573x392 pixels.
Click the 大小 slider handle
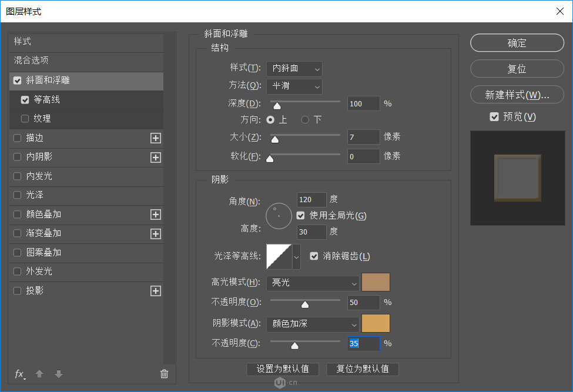pyautogui.click(x=275, y=139)
